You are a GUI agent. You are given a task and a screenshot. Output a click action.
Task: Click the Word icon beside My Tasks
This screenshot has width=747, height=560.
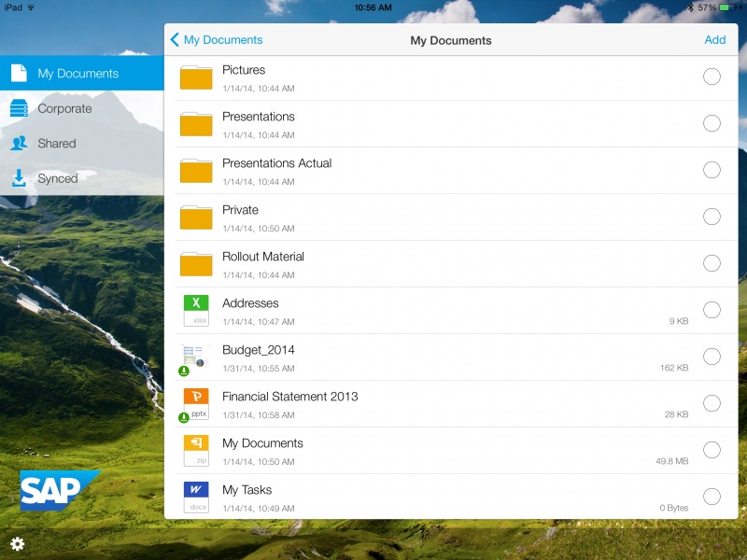pyautogui.click(x=195, y=497)
